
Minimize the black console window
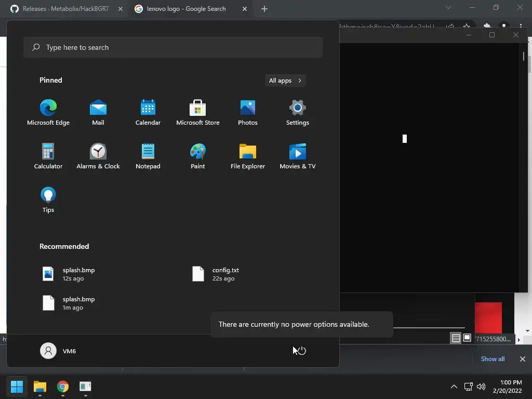[x=469, y=35]
